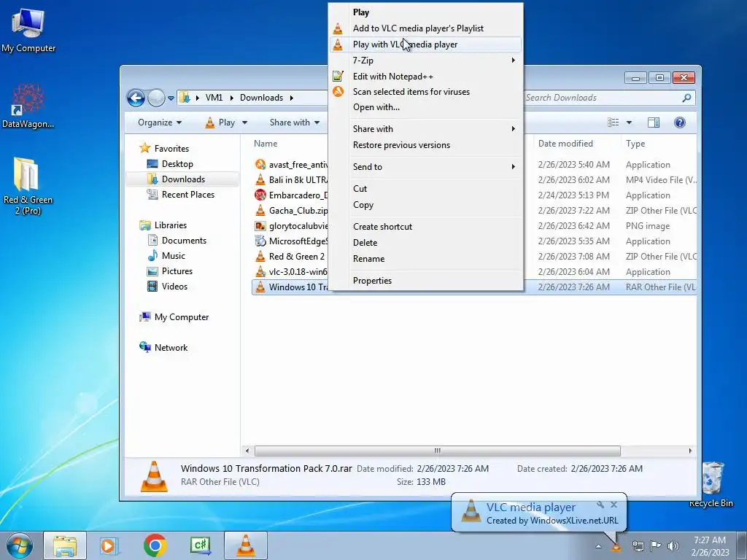Open Red & Green 2 (Pro) desktop folder

pos(28,186)
